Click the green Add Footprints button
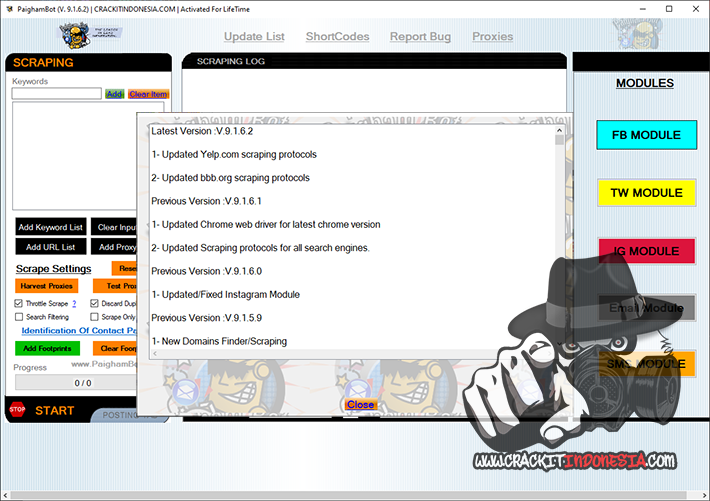 [46, 348]
